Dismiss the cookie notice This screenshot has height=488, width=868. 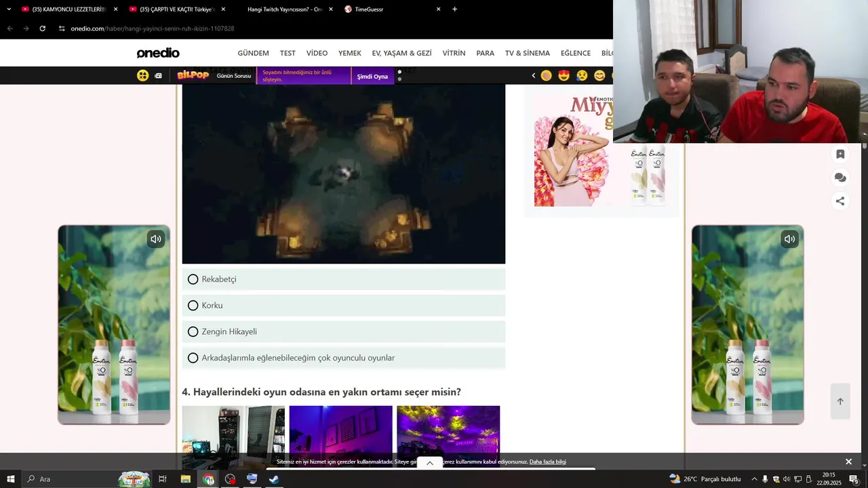point(848,462)
